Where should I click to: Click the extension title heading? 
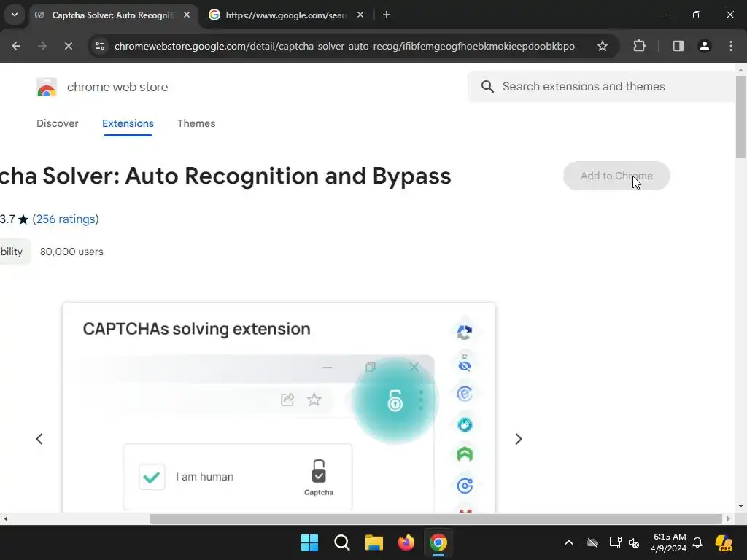click(225, 176)
